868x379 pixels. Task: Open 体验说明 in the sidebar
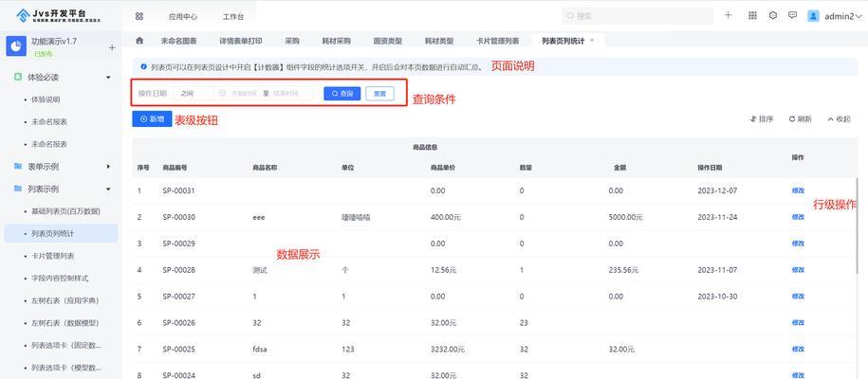(x=46, y=99)
